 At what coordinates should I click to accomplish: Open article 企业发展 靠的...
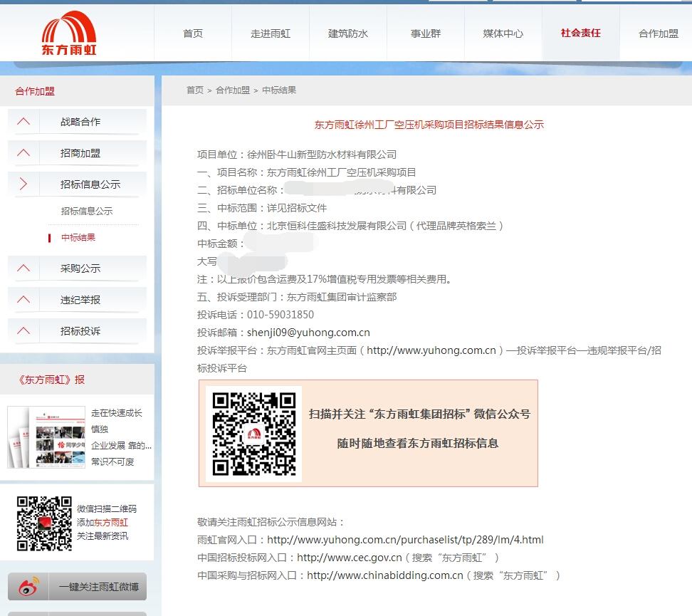point(121,446)
